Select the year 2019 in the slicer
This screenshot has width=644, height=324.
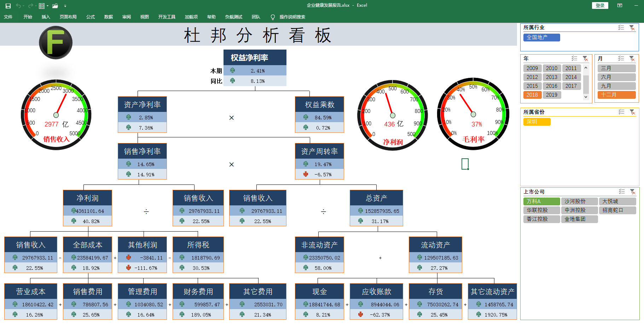(x=552, y=95)
